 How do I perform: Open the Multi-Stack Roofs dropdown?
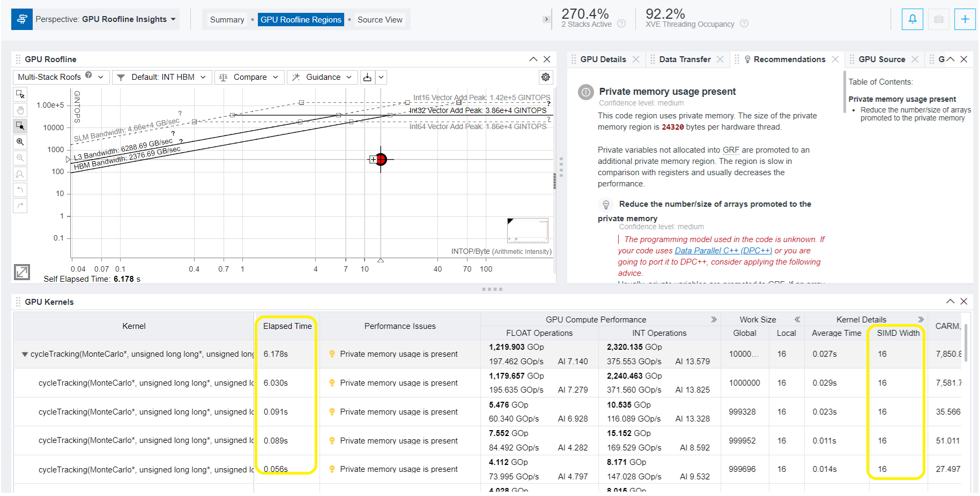click(x=61, y=77)
